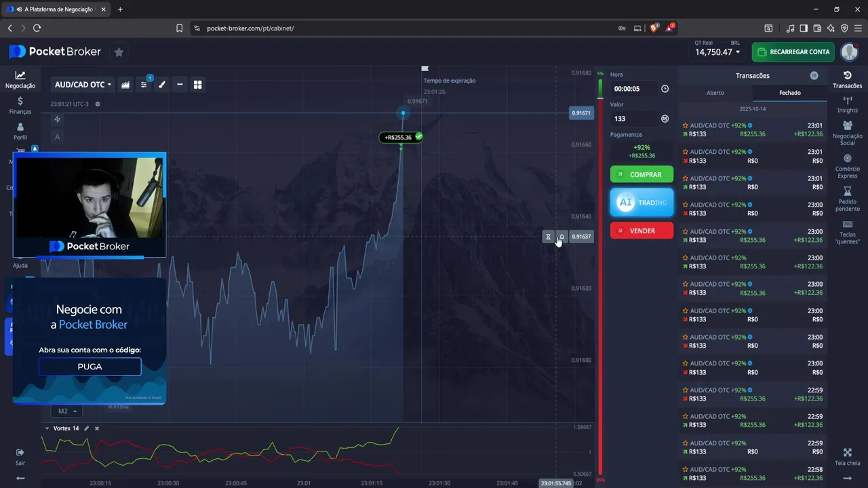This screenshot has width=868, height=488.
Task: Click the Hora expiration time field
Action: pos(635,89)
